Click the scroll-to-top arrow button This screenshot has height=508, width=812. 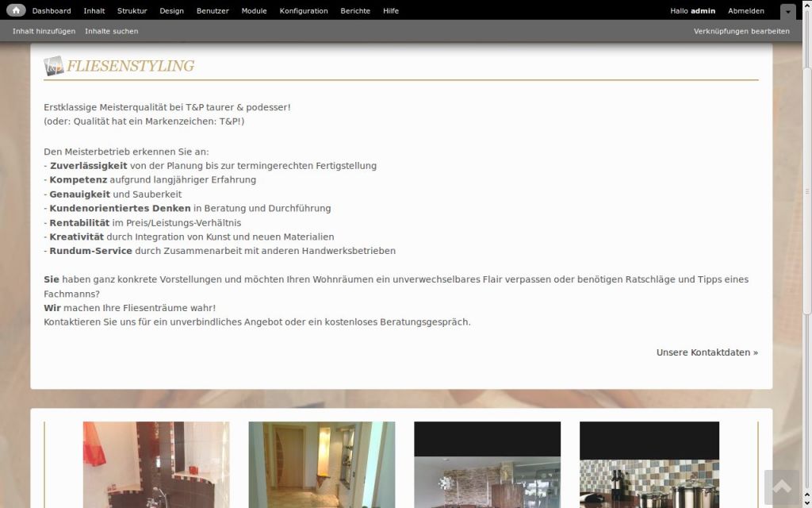point(781,487)
